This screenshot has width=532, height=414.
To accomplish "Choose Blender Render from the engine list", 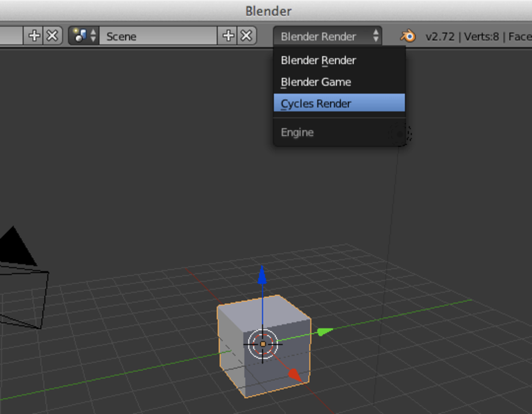I will [x=339, y=60].
